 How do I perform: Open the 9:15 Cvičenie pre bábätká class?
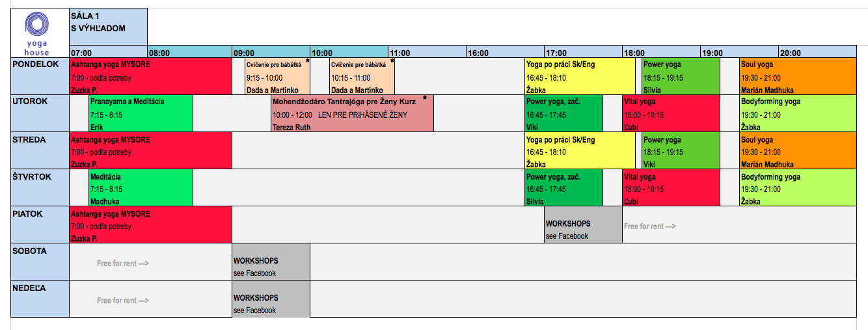pyautogui.click(x=277, y=77)
